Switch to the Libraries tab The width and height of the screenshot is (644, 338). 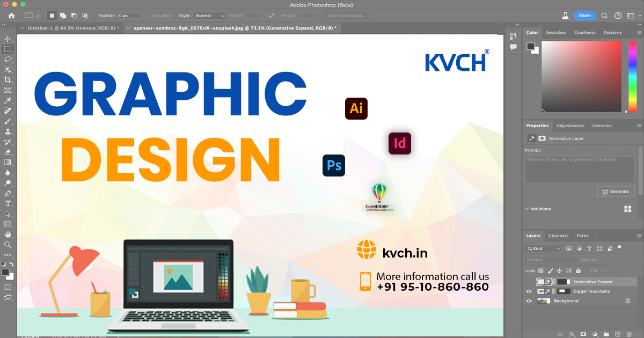click(602, 126)
